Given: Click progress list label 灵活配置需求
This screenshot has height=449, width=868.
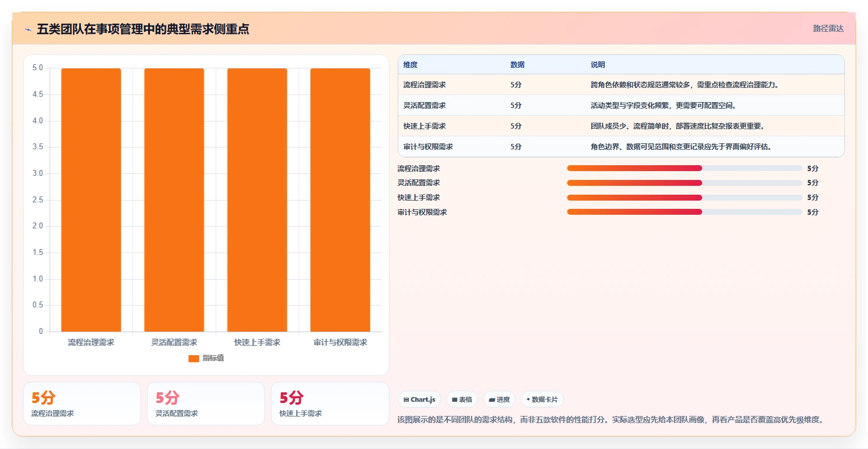Looking at the screenshot, I should (x=419, y=183).
